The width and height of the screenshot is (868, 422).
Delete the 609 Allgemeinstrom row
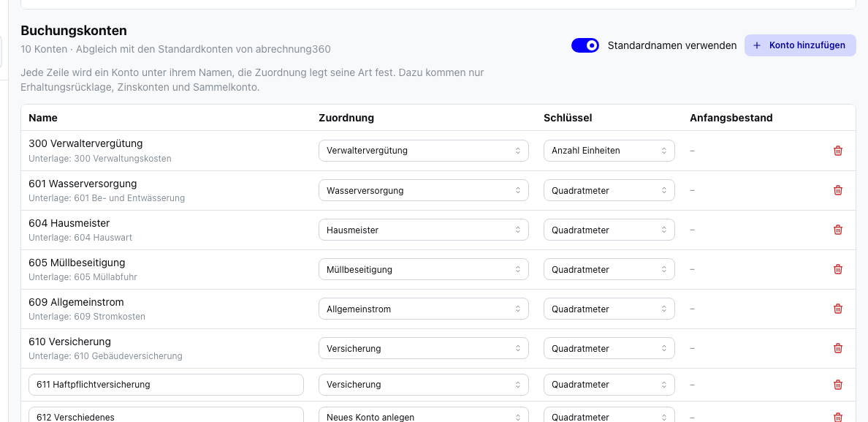(x=838, y=309)
